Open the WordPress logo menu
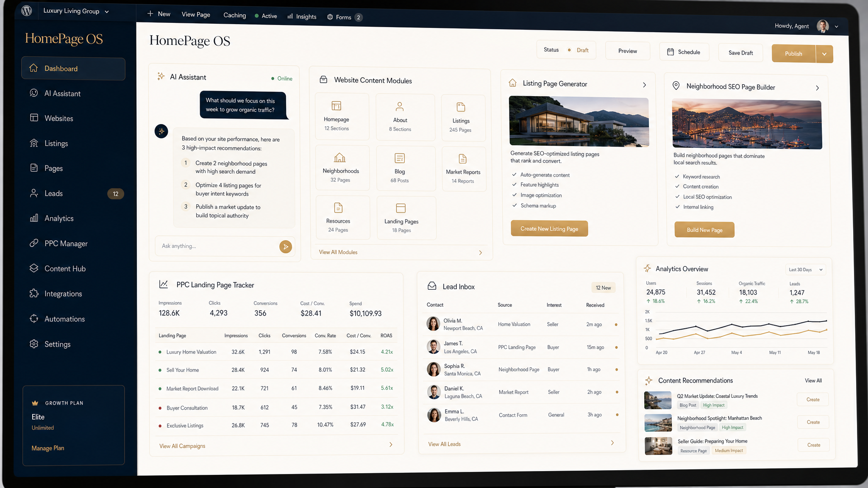 (27, 11)
